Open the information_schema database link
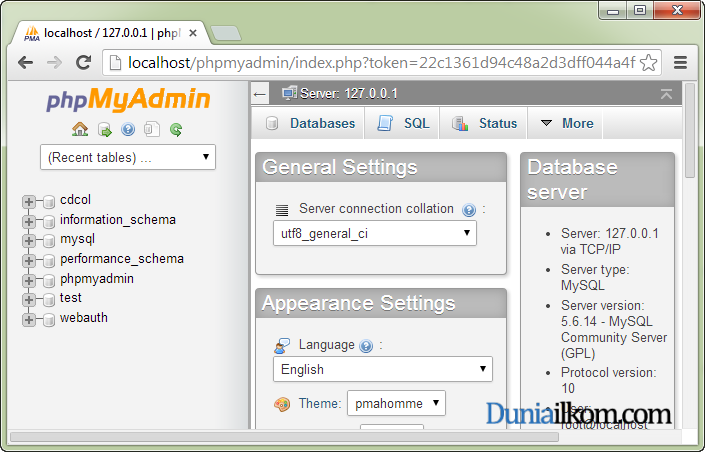Screen dimensions: 705x452 [118, 219]
